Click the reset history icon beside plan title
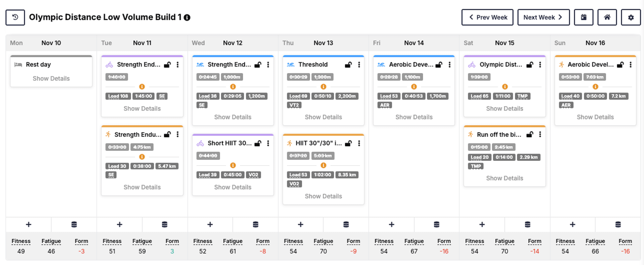 click(15, 17)
